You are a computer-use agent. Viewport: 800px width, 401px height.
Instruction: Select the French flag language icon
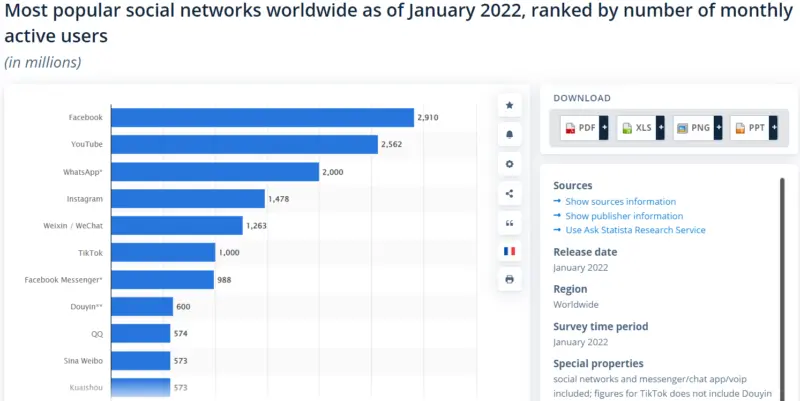pyautogui.click(x=510, y=251)
